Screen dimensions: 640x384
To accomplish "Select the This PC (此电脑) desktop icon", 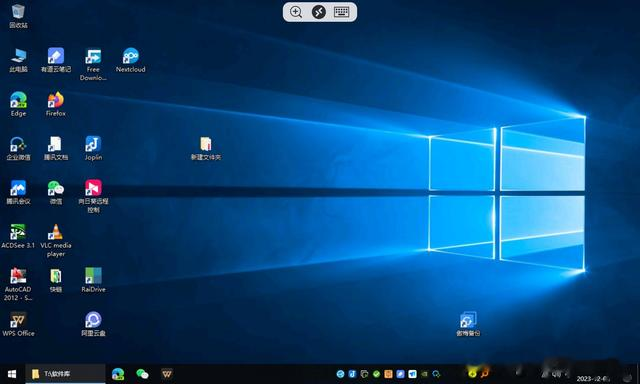I will (x=18, y=60).
